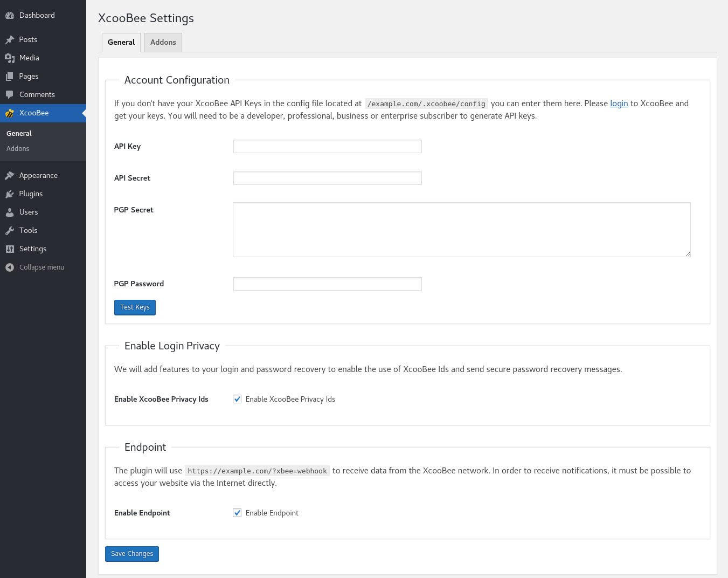Switch to the Addons tab

tap(163, 43)
